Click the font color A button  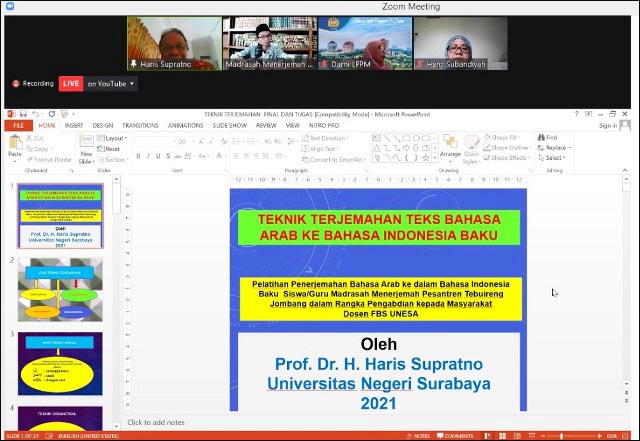tap(219, 156)
